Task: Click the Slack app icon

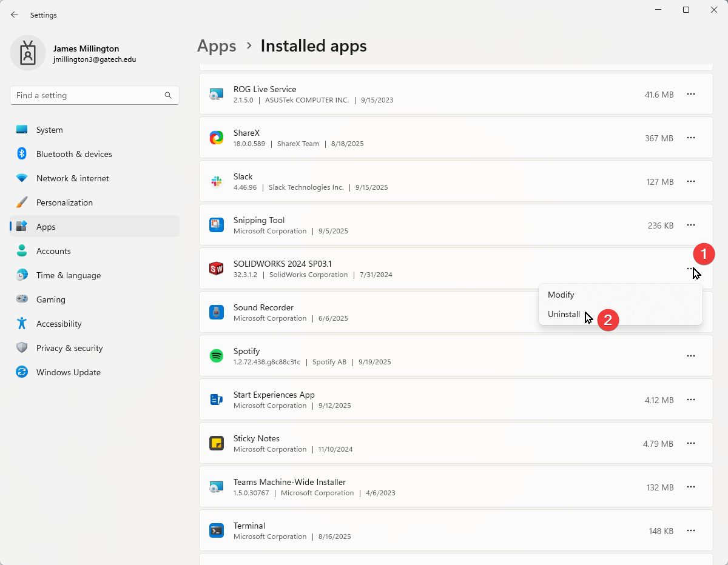Action: coord(217,182)
